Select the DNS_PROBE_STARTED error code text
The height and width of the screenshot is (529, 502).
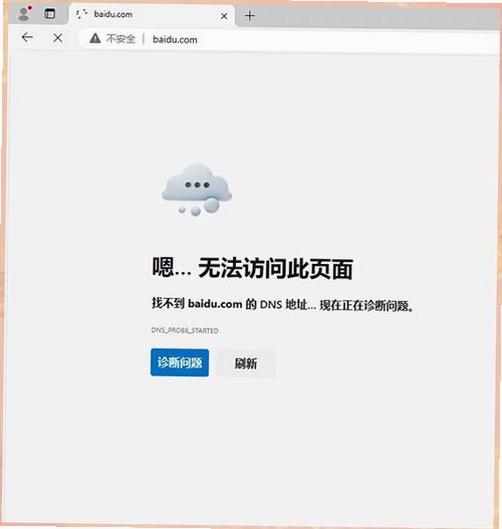click(185, 330)
